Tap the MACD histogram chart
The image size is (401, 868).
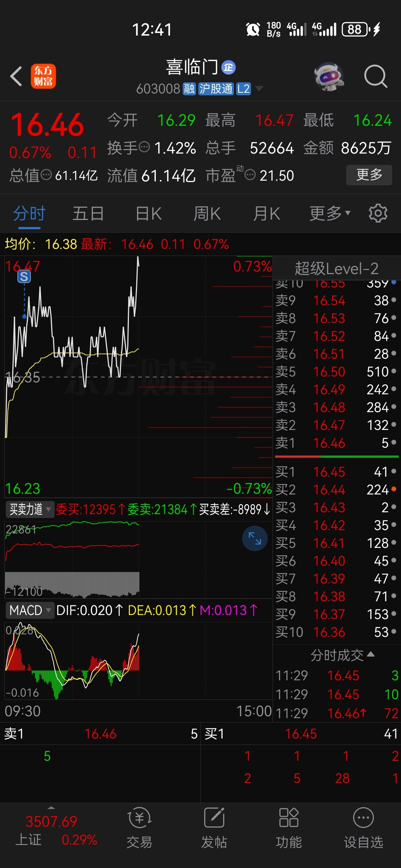point(138,661)
